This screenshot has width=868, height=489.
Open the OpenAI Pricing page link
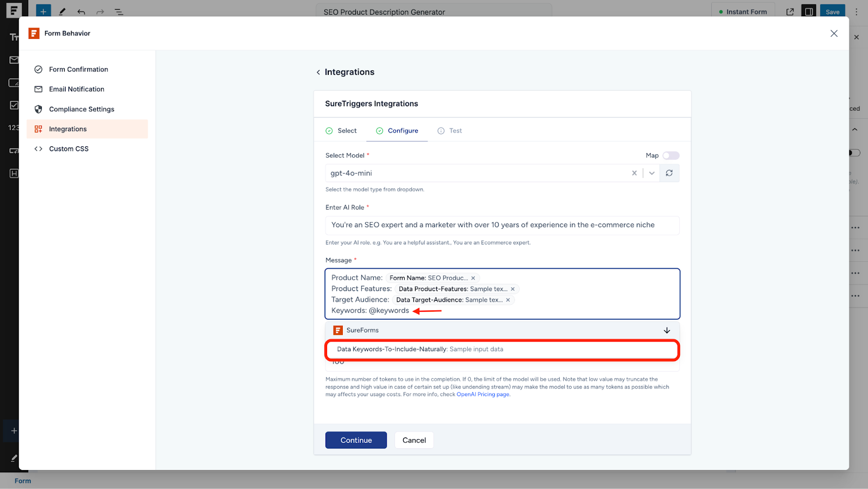(x=483, y=394)
